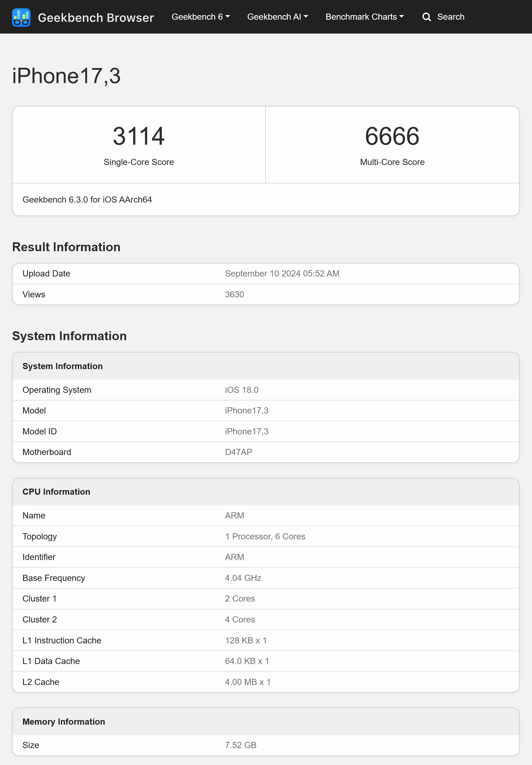Click the base frequency value 4.04 GHz
The image size is (532, 765).
coord(243,578)
